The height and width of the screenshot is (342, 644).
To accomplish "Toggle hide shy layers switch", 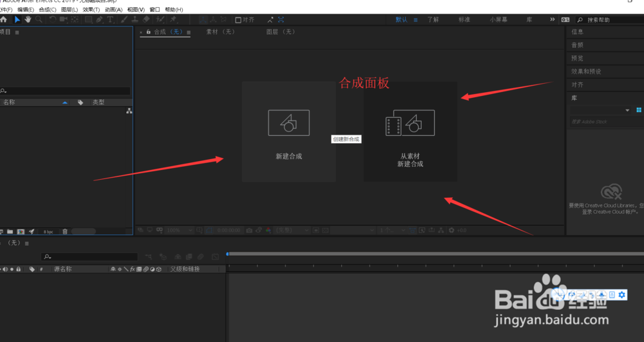I will coord(178,257).
